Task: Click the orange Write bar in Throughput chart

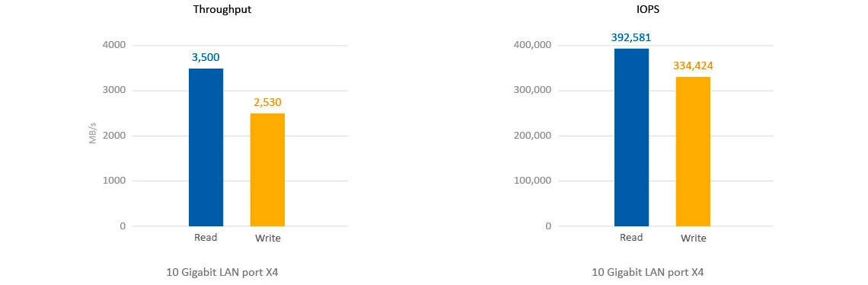Action: pyautogui.click(x=267, y=170)
